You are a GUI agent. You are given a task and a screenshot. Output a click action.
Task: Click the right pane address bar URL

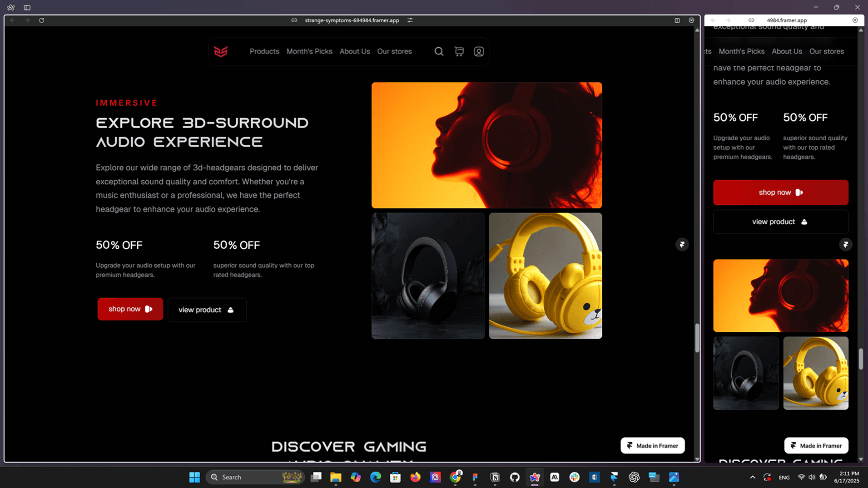(x=787, y=20)
